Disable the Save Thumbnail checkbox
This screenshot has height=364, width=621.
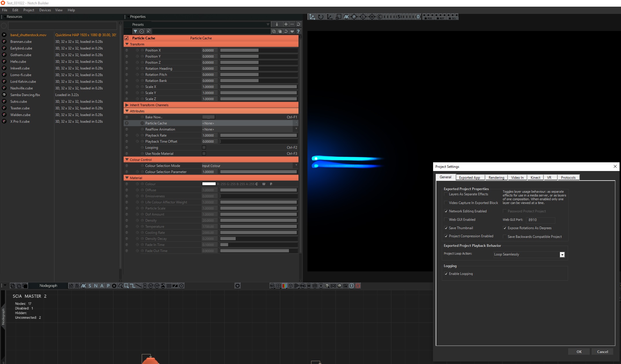point(446,228)
